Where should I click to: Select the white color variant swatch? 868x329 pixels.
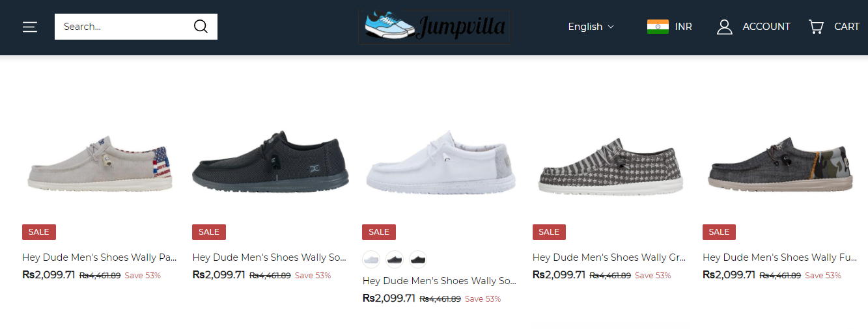[x=371, y=259]
